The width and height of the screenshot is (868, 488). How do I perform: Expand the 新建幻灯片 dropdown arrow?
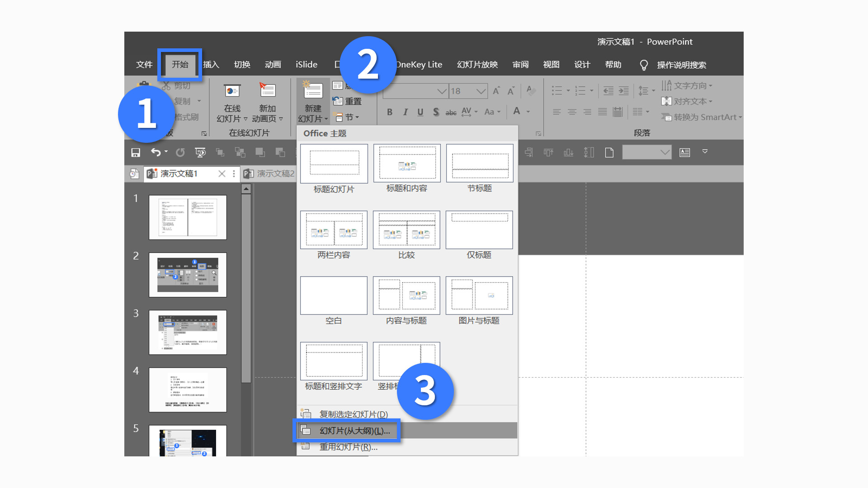[326, 119]
